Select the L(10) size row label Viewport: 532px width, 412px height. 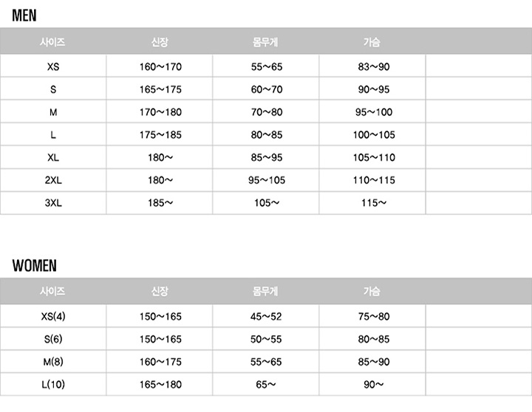pos(53,385)
